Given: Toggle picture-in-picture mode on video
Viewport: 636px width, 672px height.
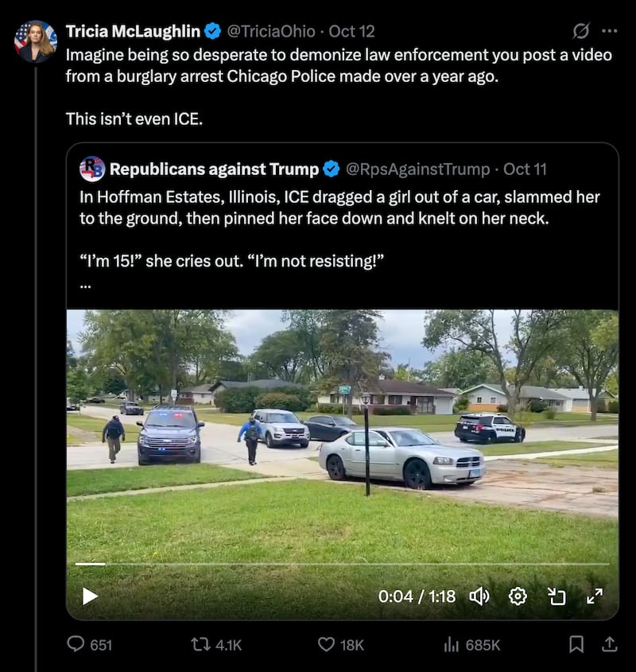Looking at the screenshot, I should click(556, 596).
